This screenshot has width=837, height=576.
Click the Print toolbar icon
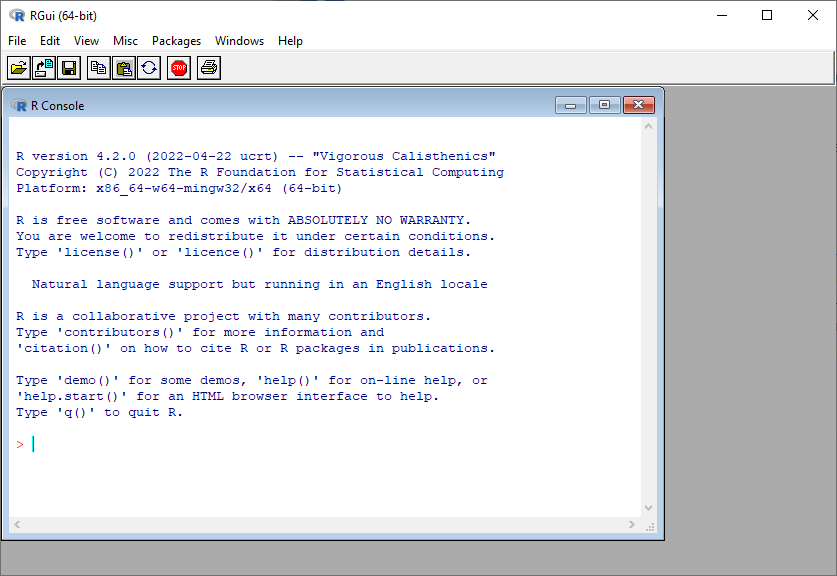[208, 68]
